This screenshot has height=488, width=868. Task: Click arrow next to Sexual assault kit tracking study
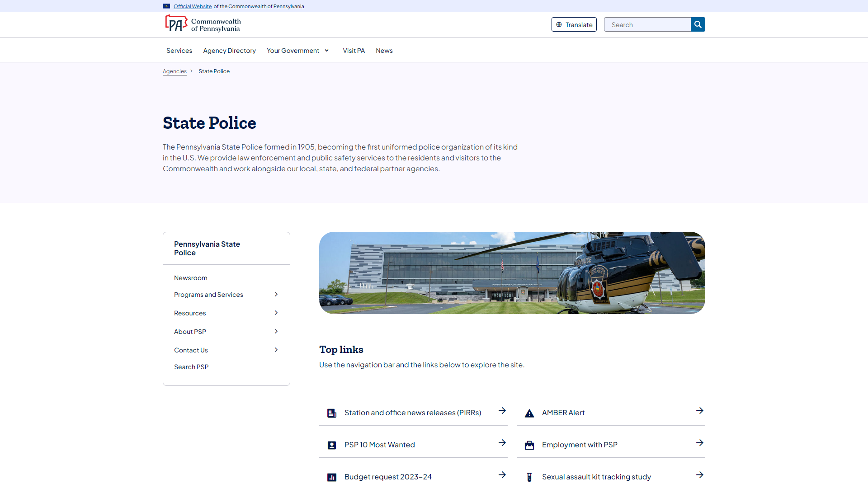(700, 475)
